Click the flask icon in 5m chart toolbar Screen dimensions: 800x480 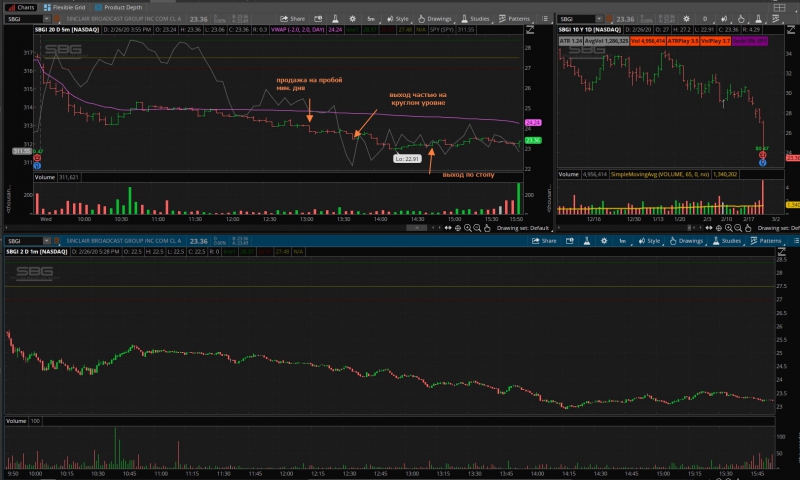point(335,19)
